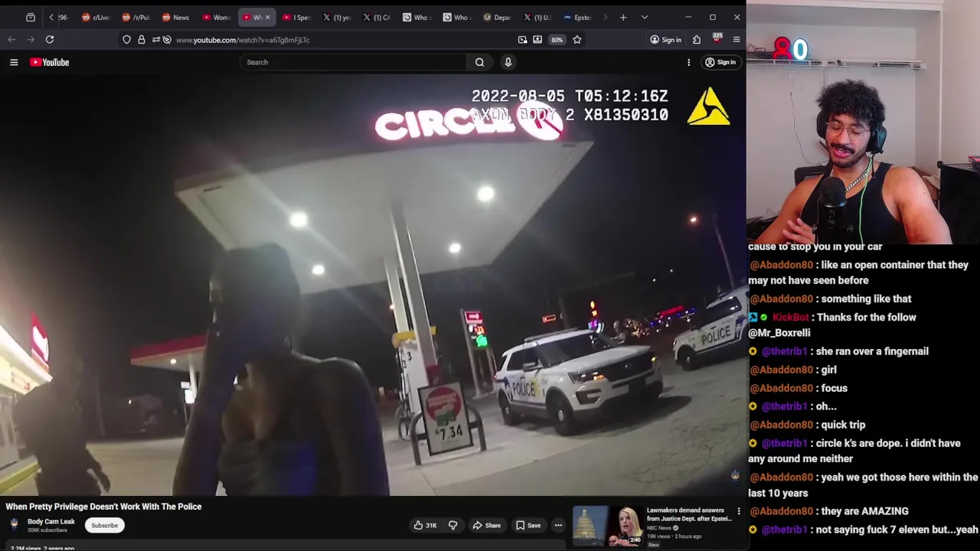Open the extension with 225 badge
980x551 pixels.
717,38
